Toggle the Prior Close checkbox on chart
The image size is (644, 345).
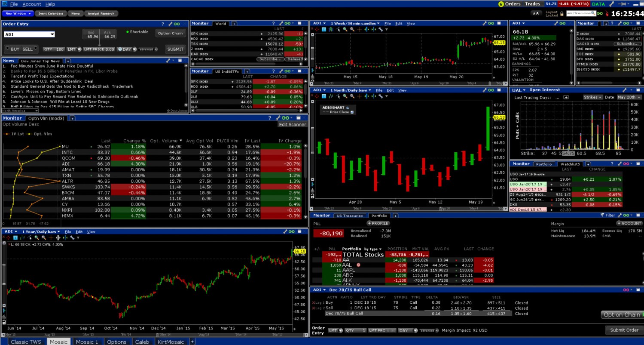[352, 112]
